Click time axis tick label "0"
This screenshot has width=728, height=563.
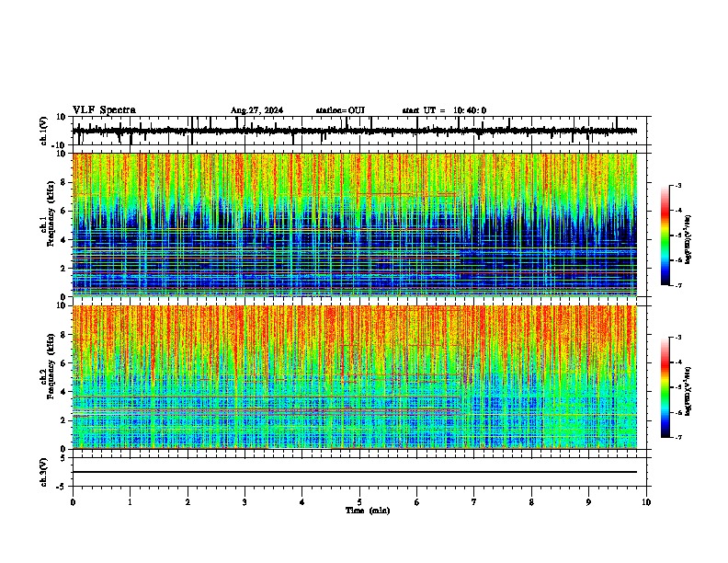pos(73,502)
